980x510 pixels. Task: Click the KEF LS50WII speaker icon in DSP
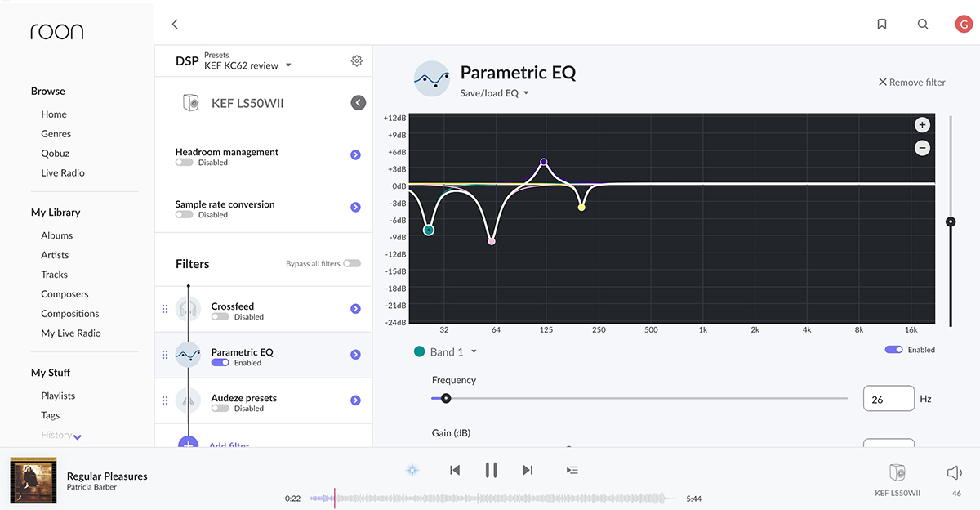click(190, 103)
